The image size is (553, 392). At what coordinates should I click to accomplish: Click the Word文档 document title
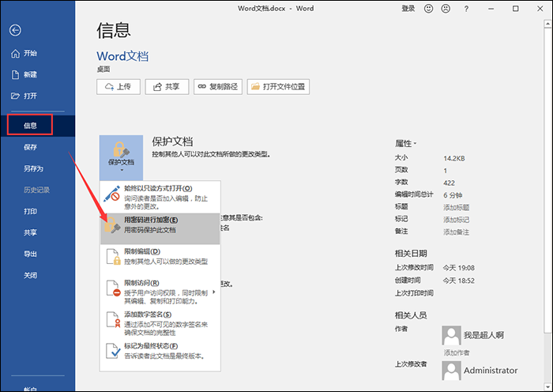click(x=122, y=56)
